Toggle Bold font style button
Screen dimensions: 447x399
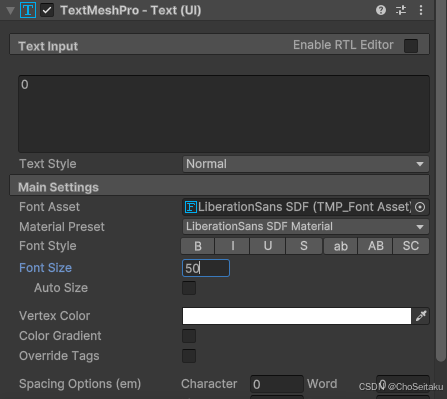198,246
